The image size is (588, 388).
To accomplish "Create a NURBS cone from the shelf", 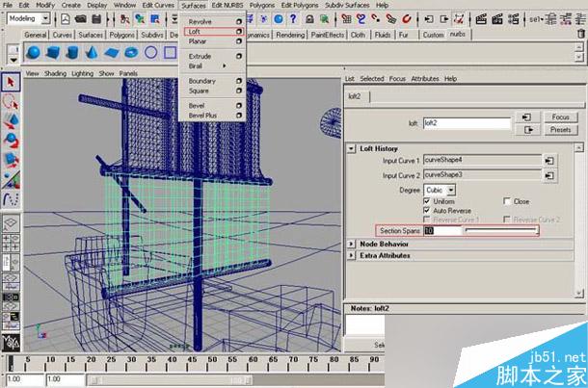I will point(92,52).
